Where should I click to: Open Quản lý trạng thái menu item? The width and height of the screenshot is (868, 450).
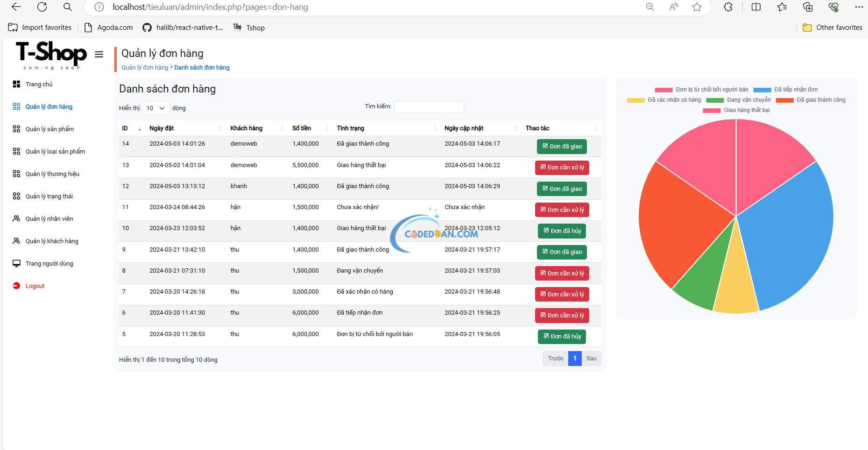pyautogui.click(x=49, y=196)
